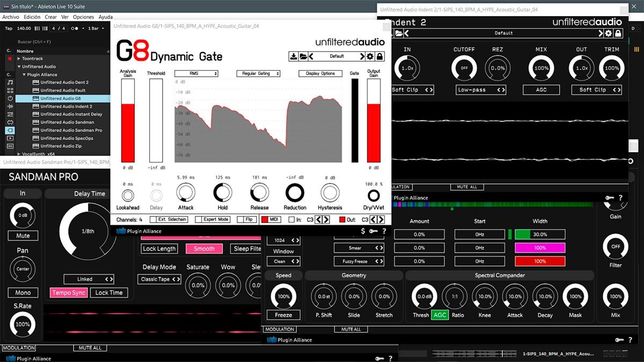Open Audio Effects category in browser sidebar
This screenshot has width=644, height=362.
tap(10, 107)
